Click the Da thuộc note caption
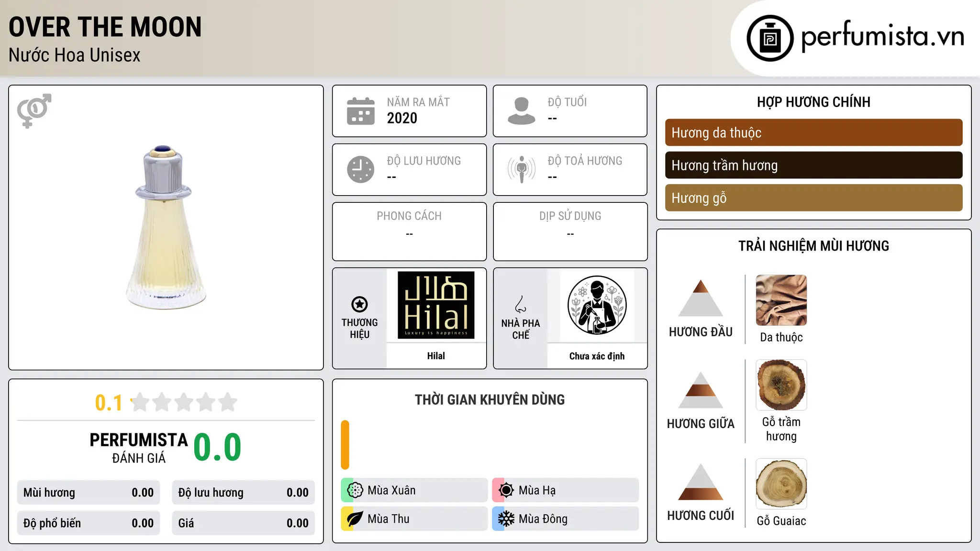 pos(781,337)
